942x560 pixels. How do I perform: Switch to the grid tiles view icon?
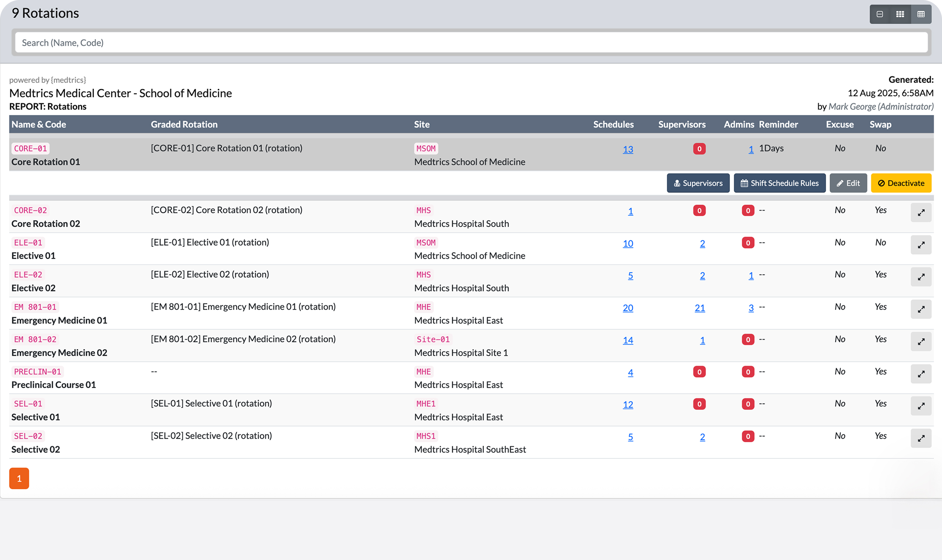tap(900, 14)
